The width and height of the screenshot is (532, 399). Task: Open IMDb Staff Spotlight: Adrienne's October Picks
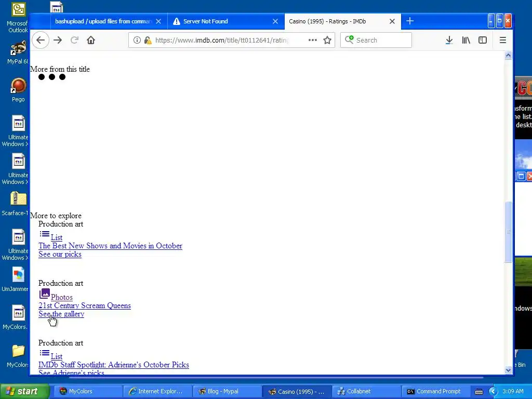click(114, 365)
